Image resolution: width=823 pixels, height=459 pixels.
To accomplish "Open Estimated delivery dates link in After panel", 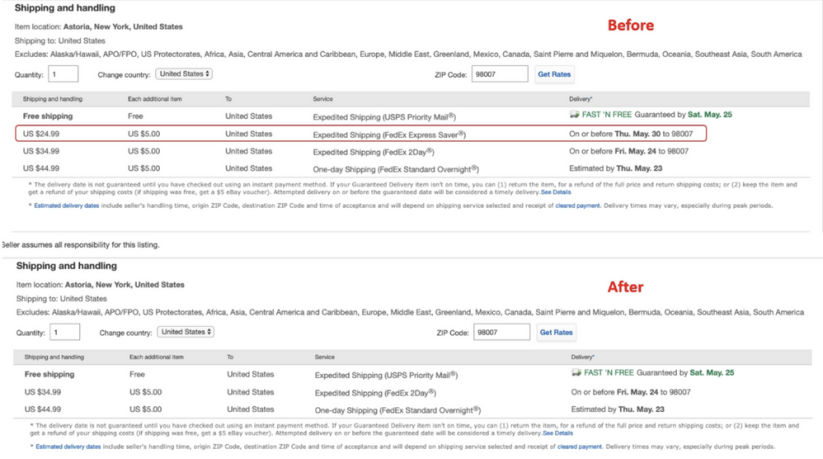I will [x=67, y=447].
